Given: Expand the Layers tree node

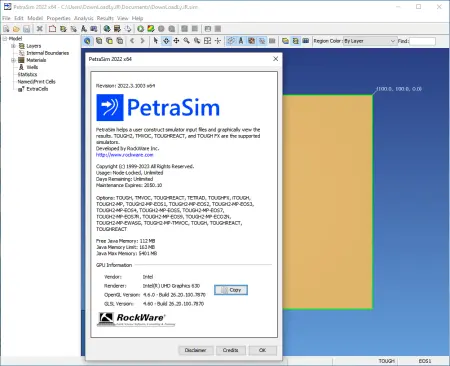Looking at the screenshot, I should click(13, 46).
